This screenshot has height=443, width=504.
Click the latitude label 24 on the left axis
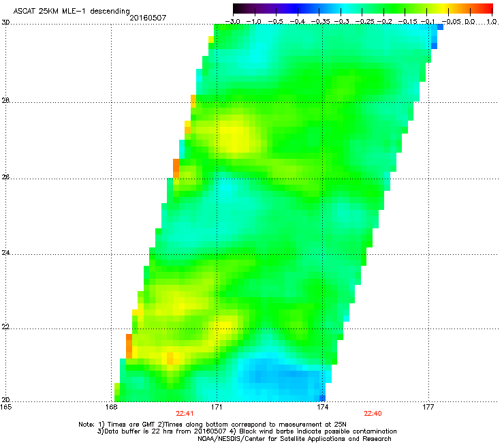5,253
